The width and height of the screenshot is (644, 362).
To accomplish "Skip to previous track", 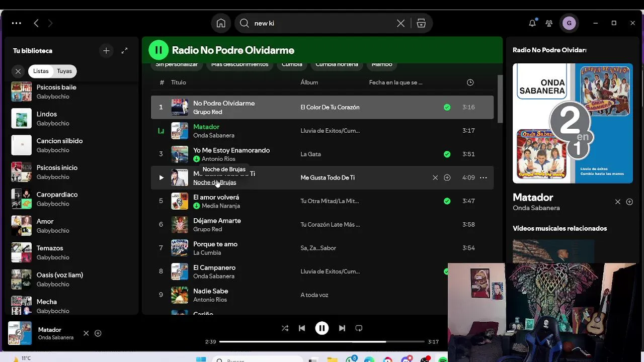I will (302, 328).
